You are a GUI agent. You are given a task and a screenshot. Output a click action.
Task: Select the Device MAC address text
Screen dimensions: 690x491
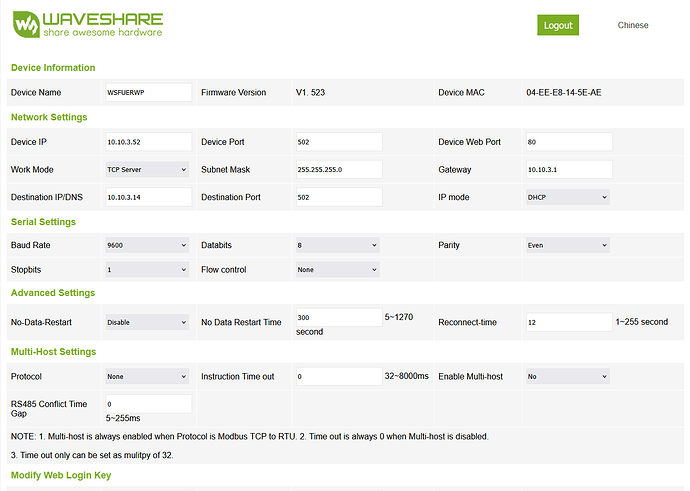pos(564,92)
